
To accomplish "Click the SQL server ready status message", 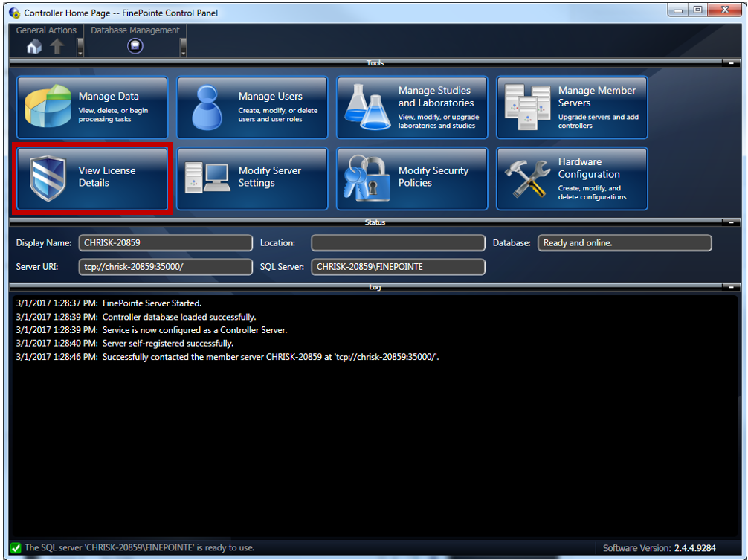I will pyautogui.click(x=139, y=547).
